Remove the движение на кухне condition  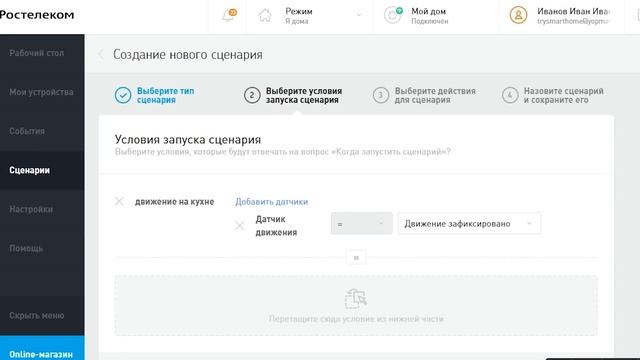coord(119,201)
